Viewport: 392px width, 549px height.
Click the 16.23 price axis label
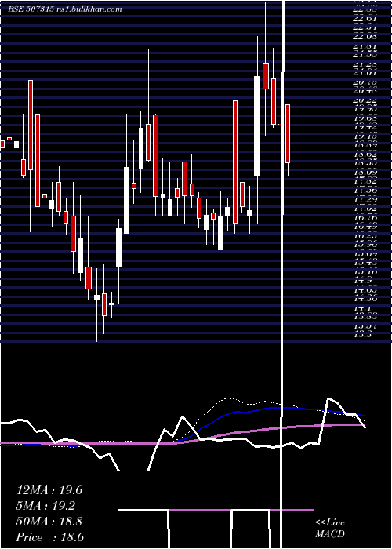365,235
